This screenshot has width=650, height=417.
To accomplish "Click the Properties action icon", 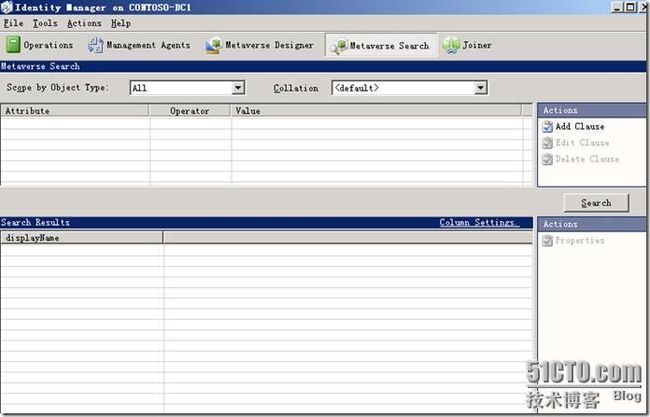I will pos(547,240).
